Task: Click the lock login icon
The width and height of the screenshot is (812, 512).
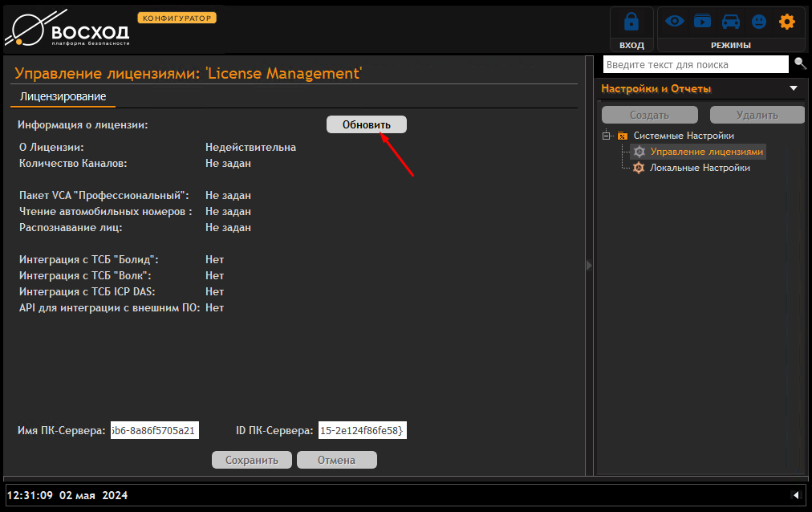Action: (x=631, y=22)
